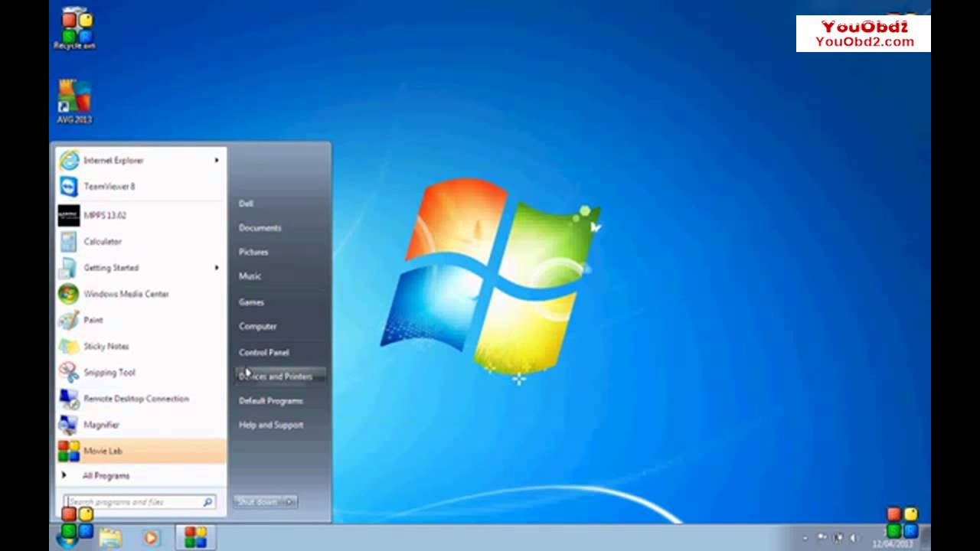
Task: Open Getting Started in the Start menu
Action: [141, 268]
